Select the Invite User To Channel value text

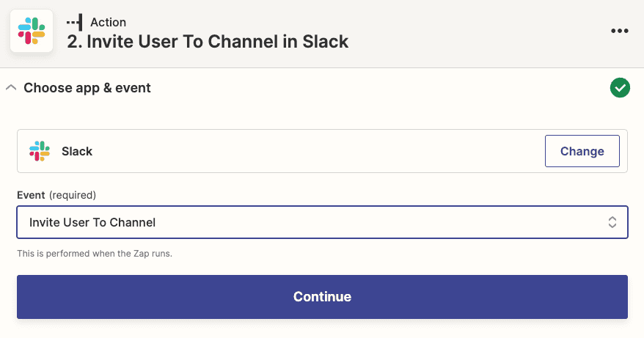tap(92, 222)
